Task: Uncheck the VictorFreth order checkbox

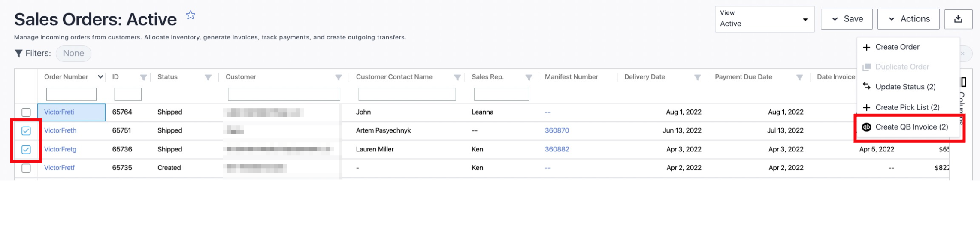Action: (x=26, y=131)
